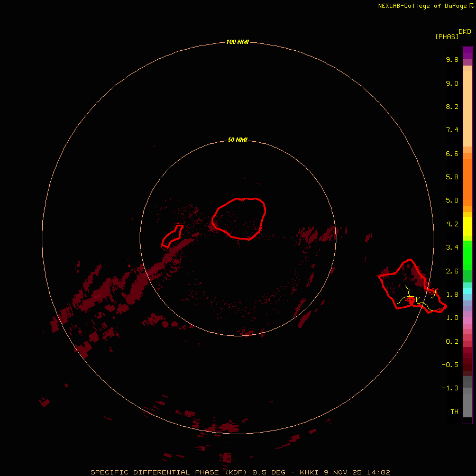Click the 8.2 color scale label
This screenshot has width=476, height=476.
click(x=452, y=106)
